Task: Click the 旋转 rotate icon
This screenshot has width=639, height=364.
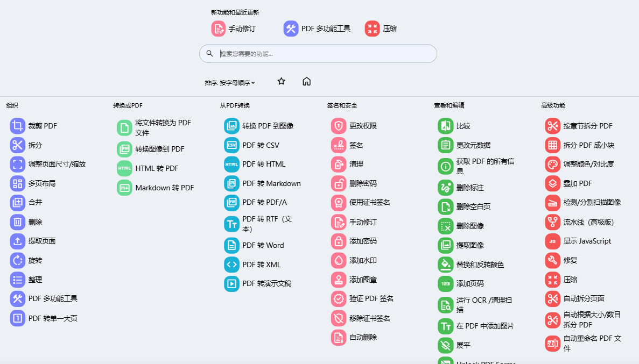Action: [18, 260]
